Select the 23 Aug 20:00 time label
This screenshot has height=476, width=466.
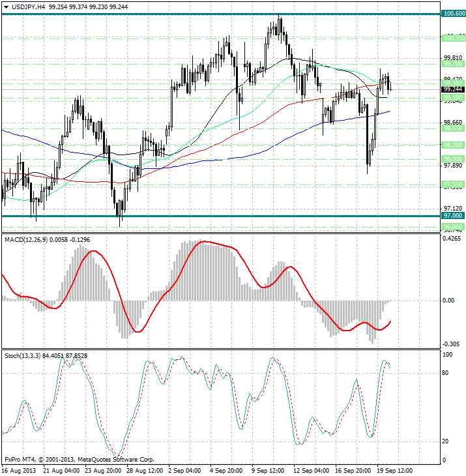103,471
